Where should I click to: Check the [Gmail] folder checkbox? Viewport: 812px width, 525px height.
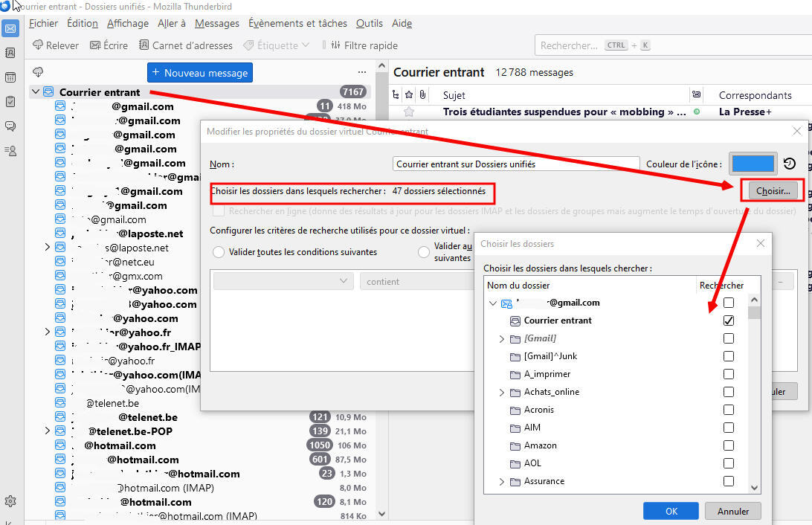(728, 338)
